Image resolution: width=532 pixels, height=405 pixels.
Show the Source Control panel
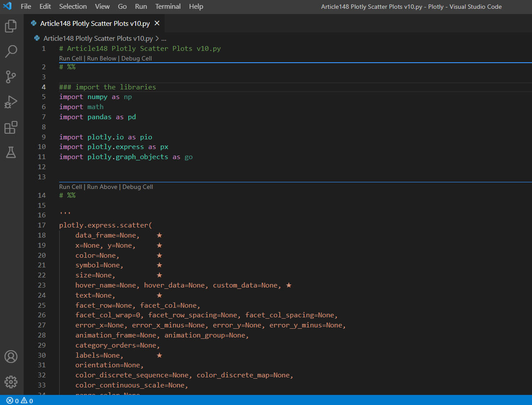tap(11, 77)
